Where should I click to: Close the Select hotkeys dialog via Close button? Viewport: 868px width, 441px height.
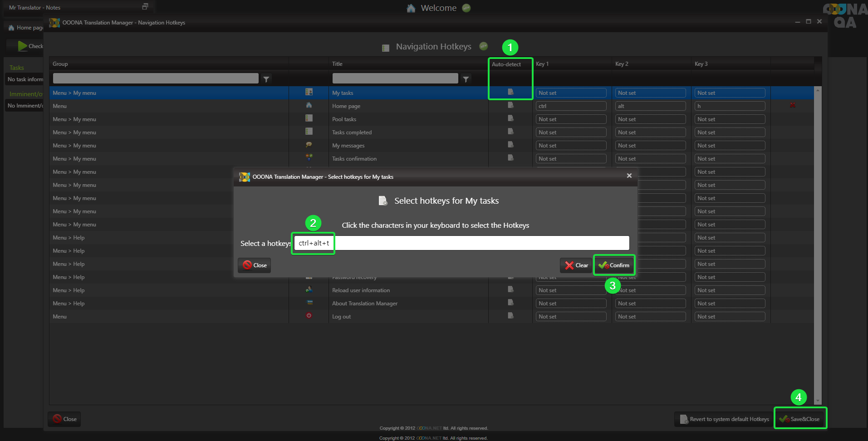[255, 265]
